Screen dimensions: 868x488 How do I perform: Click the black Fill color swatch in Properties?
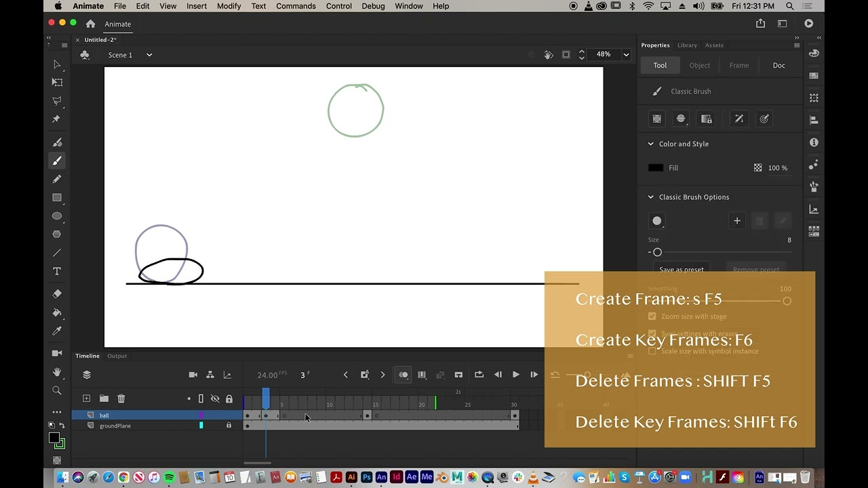click(656, 167)
